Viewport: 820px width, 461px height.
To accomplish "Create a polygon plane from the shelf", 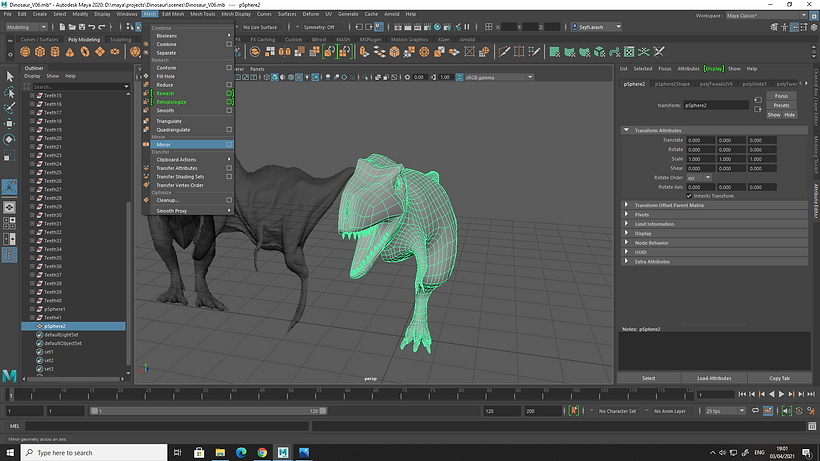I will (100, 52).
